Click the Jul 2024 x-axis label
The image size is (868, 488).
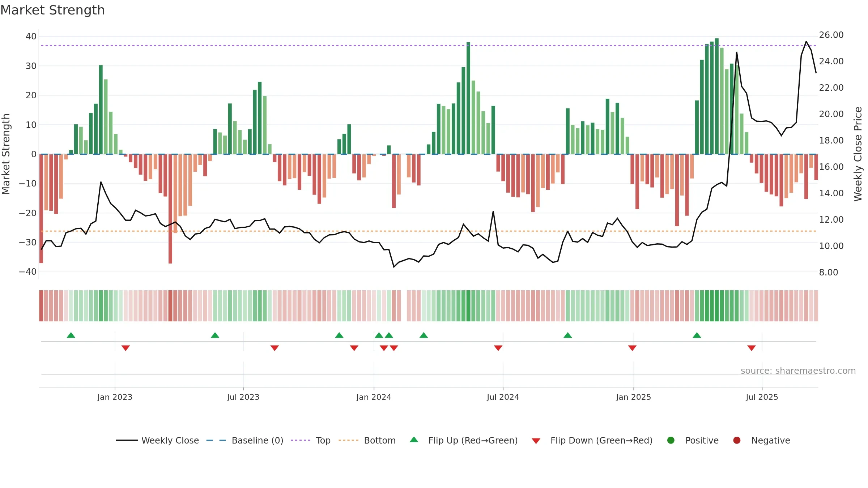pos(503,397)
